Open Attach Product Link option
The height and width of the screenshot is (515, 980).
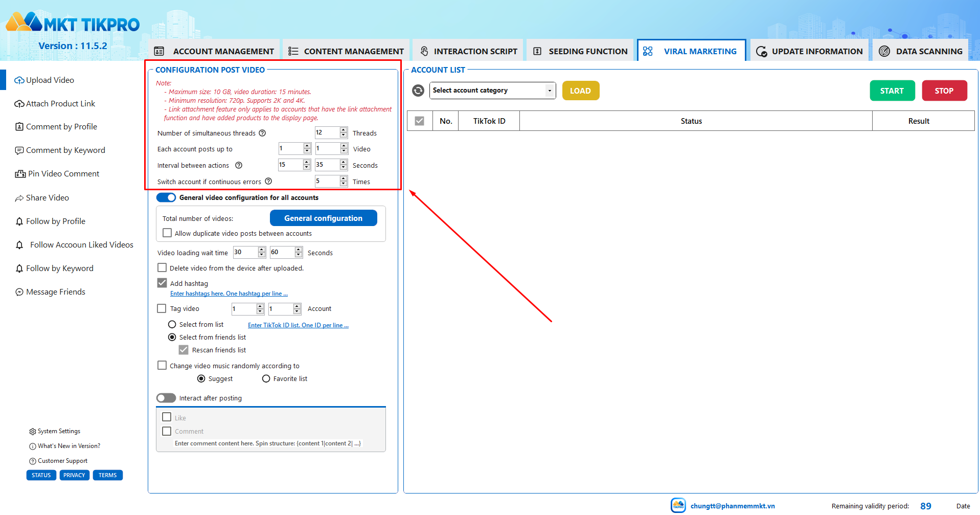point(55,104)
